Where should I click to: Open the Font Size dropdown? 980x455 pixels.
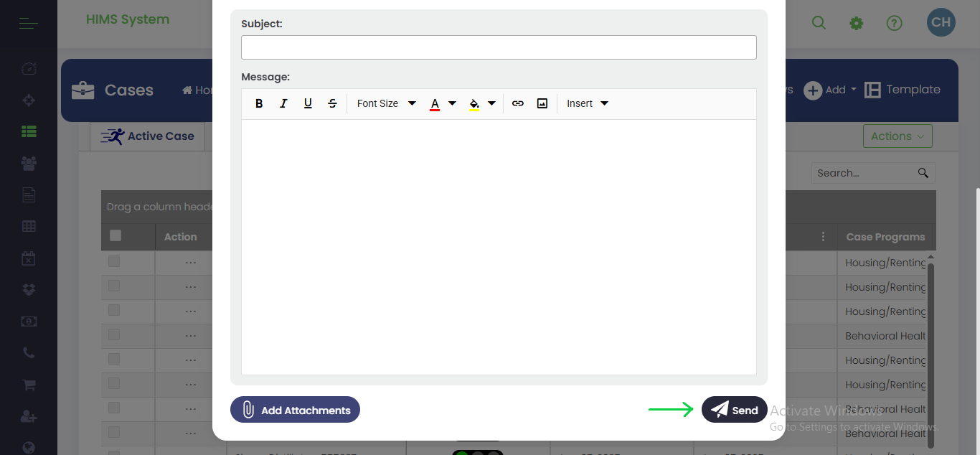point(386,103)
